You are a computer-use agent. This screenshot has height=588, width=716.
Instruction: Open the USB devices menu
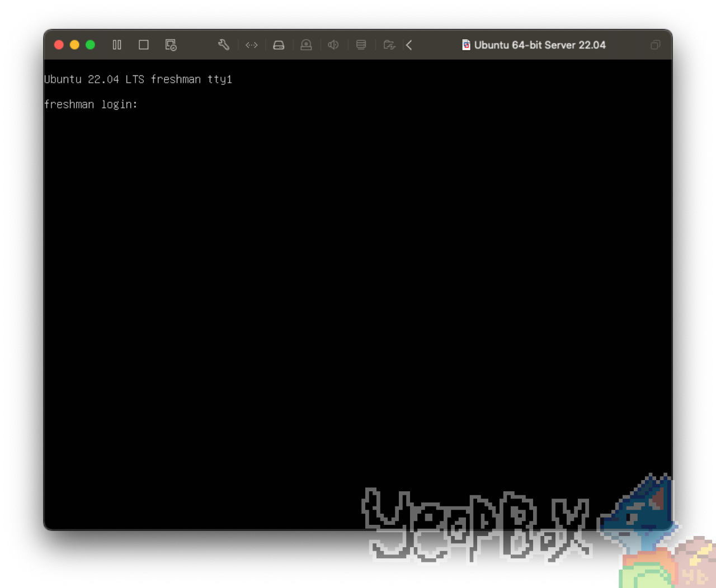tap(306, 45)
